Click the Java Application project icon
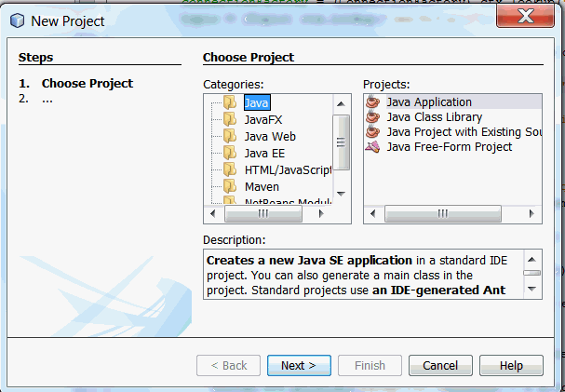This screenshot has width=565, height=392. [x=372, y=102]
